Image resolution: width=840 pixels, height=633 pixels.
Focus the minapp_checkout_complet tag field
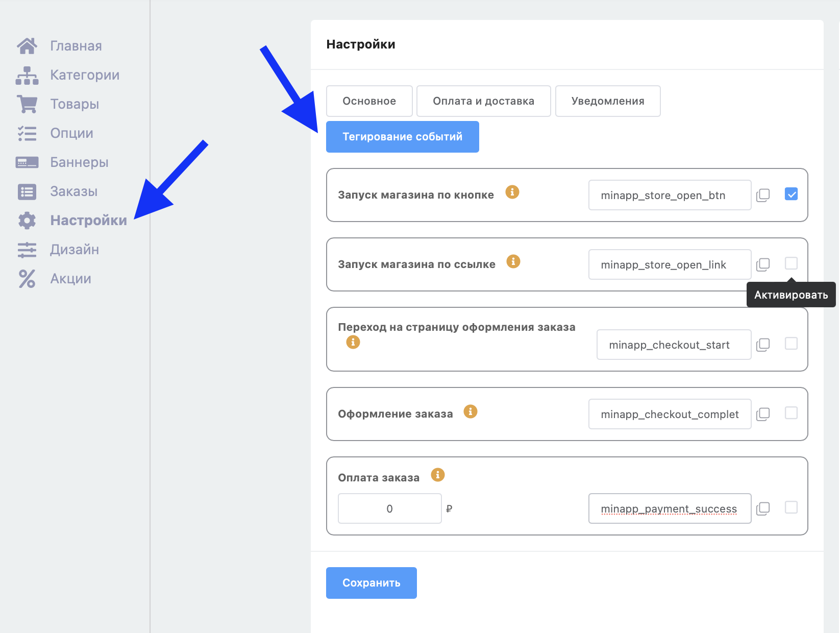tap(669, 414)
